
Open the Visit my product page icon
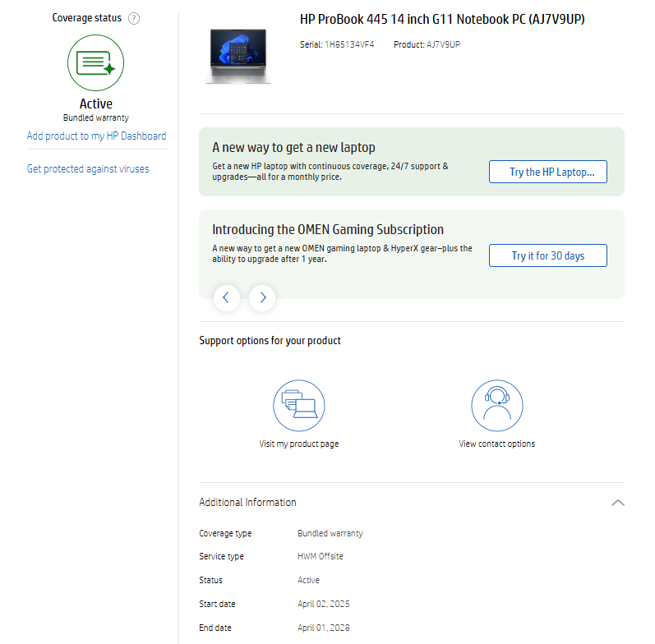click(x=299, y=406)
